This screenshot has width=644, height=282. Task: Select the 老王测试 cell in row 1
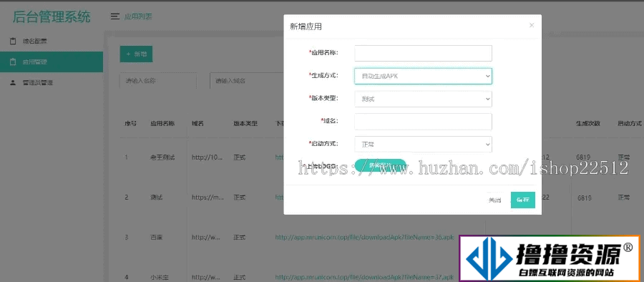[x=162, y=157]
